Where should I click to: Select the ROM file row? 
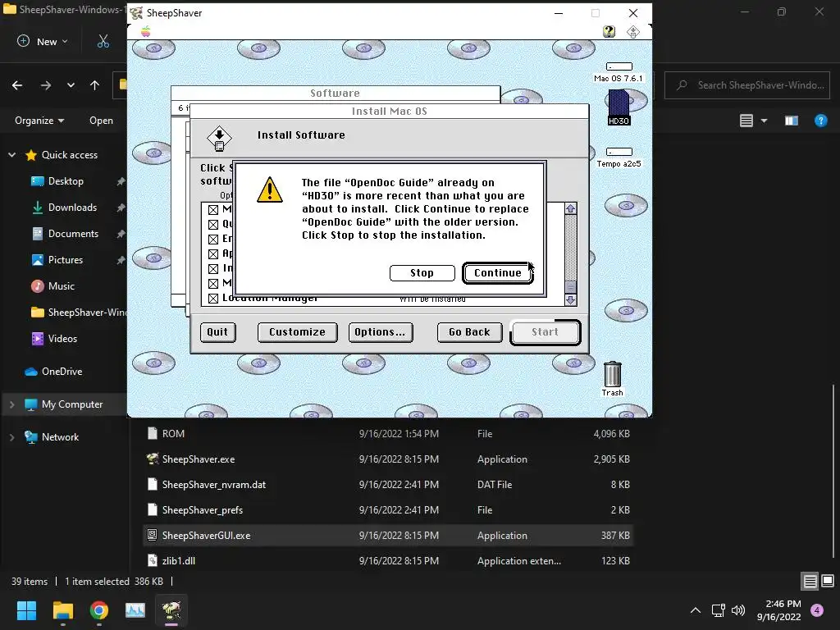point(388,434)
